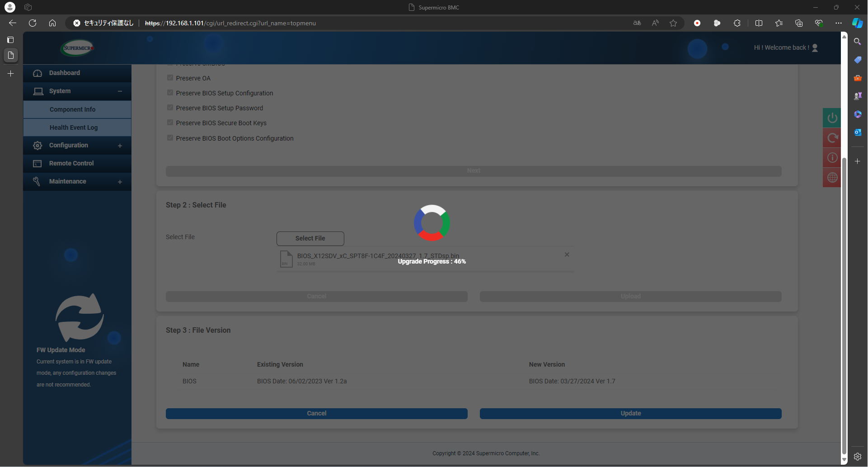Click the green power control icon

tap(832, 118)
